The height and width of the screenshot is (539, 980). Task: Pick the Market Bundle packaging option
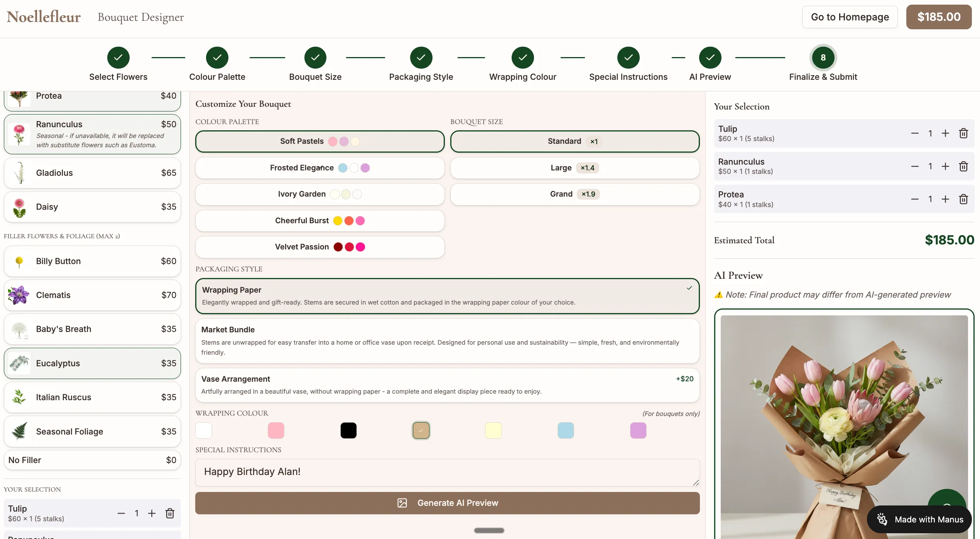pos(447,341)
